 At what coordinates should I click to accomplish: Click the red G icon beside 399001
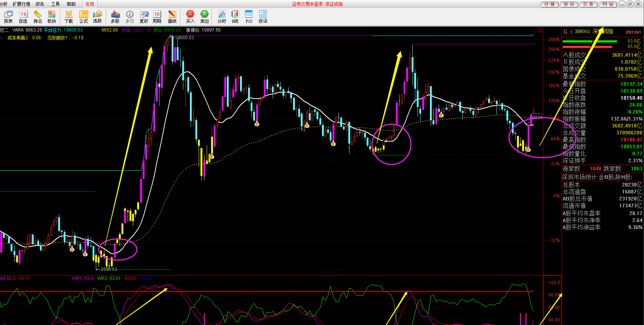pyautogui.click(x=565, y=32)
